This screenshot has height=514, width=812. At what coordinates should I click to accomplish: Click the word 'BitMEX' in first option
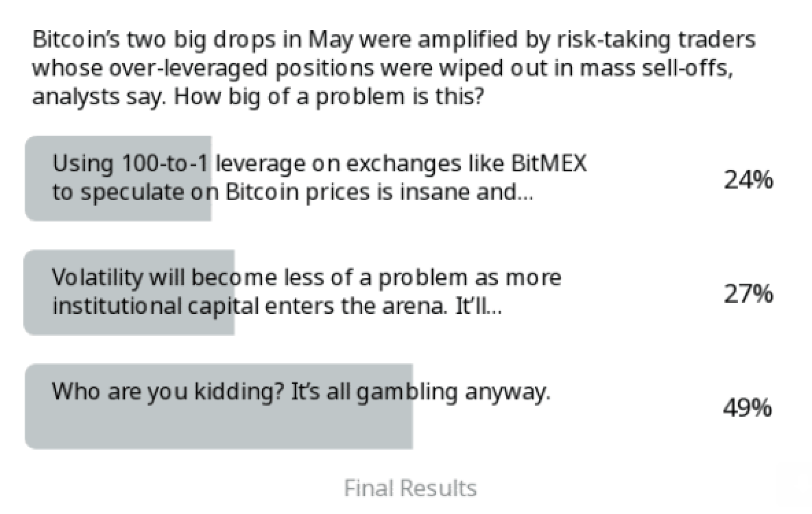click(549, 164)
